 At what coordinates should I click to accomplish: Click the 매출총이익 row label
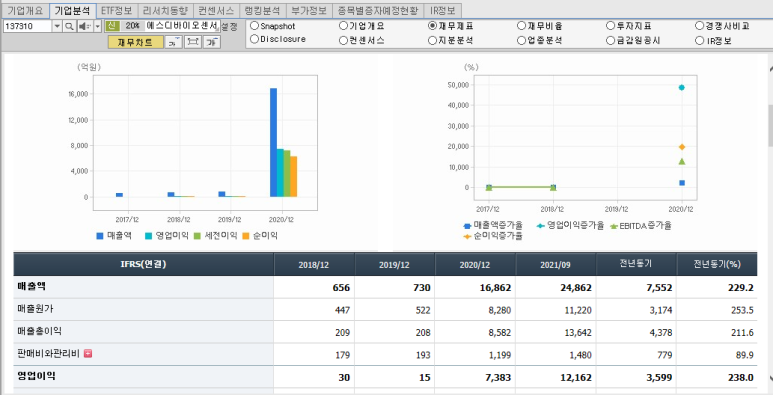(x=39, y=331)
